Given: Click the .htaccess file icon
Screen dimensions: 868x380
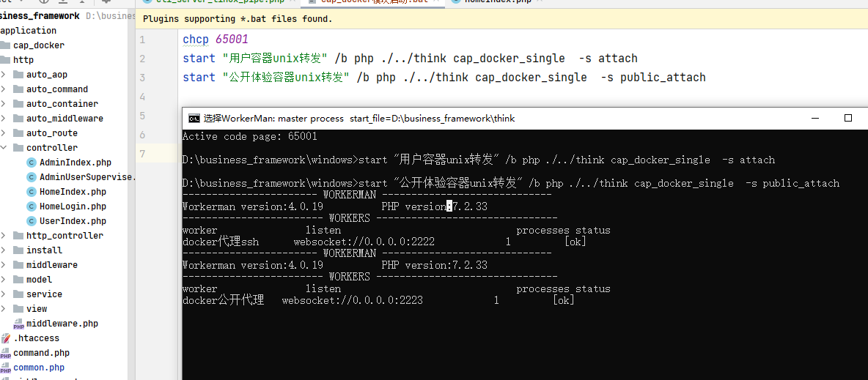Looking at the screenshot, I should (x=6, y=338).
